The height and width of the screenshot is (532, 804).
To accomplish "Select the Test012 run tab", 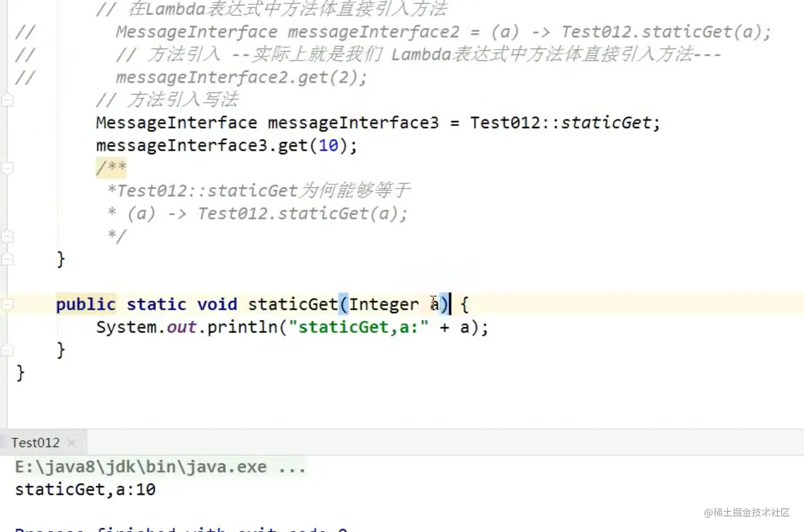I will [35, 443].
